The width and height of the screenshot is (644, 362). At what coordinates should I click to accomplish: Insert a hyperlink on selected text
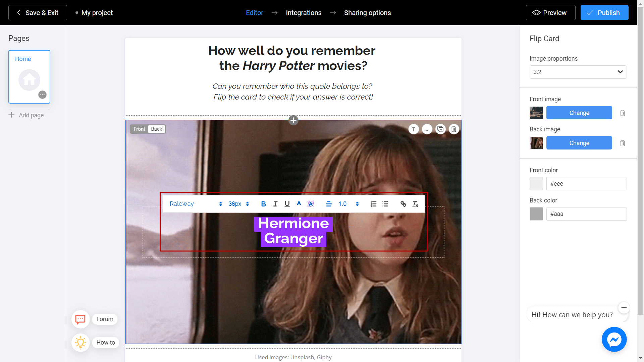(404, 204)
